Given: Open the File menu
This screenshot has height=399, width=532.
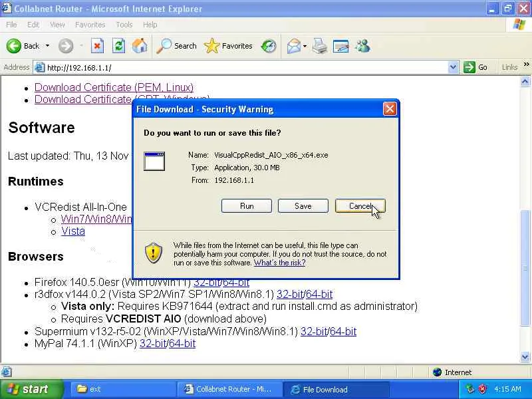Looking at the screenshot, I should tap(11, 25).
